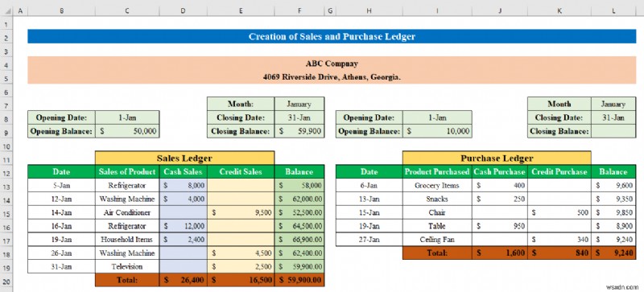This screenshot has height=292, width=644.
Task: Select 'Credit Purchase' header cell
Action: click(x=559, y=171)
